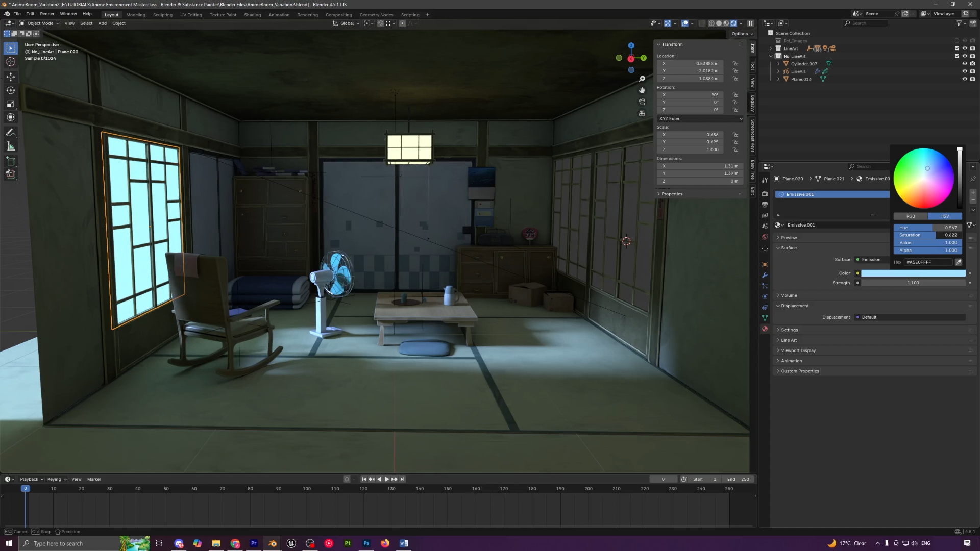Expand the Volume material panel
Viewport: 980px width, 551px height.
point(789,295)
